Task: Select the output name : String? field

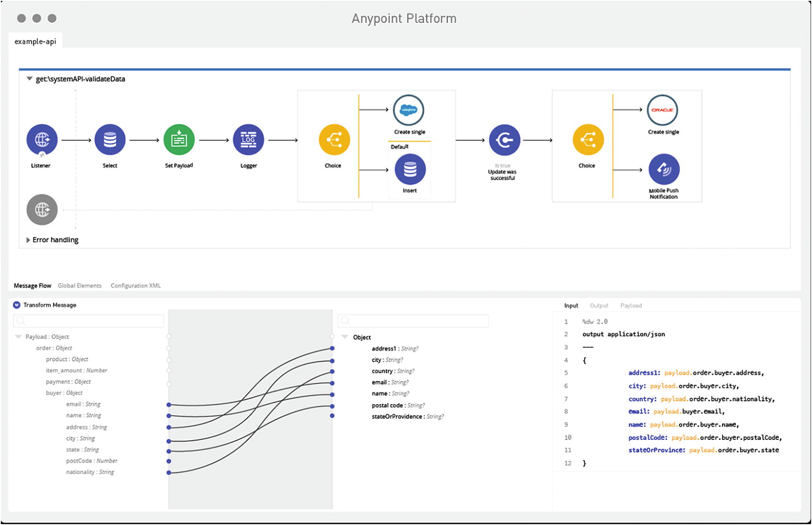Action: (x=390, y=394)
